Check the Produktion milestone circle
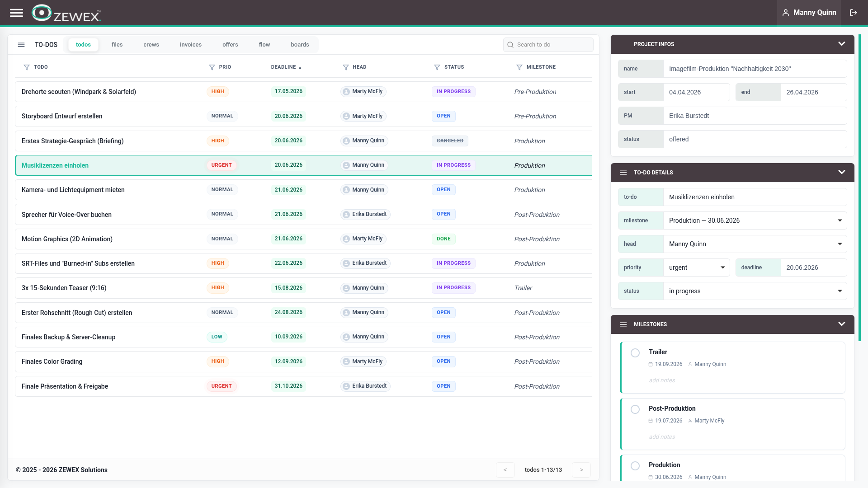Screen dimensions: 868x488 pyautogui.click(x=635, y=466)
